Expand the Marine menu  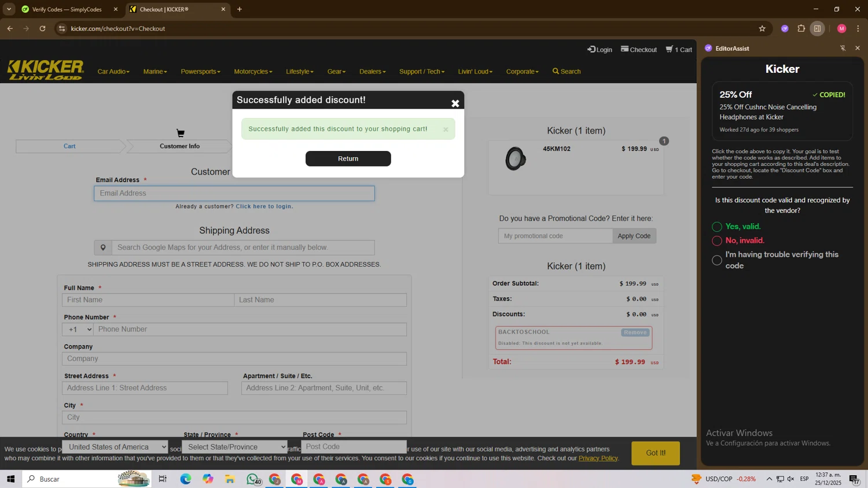click(155, 72)
